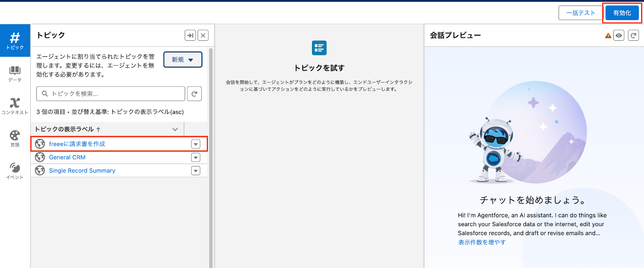Sort by トピックの表示ラベル column header
This screenshot has height=268, width=644.
coord(68,129)
